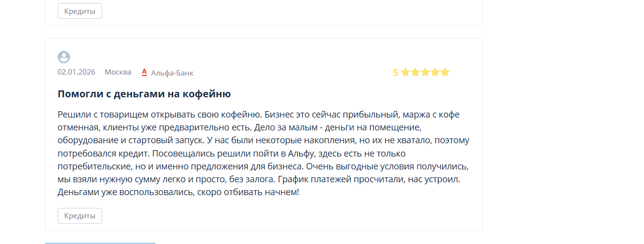Click the red Alfa-Bank logo icon
644x244 pixels.
coord(145,72)
